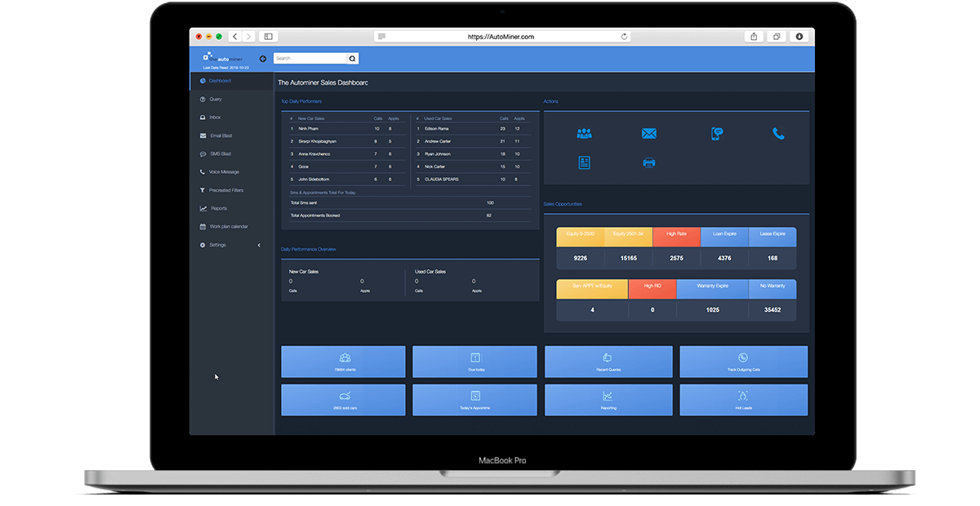Open Work plan calendar in the sidebar
The image size is (980, 506).
pos(232,226)
